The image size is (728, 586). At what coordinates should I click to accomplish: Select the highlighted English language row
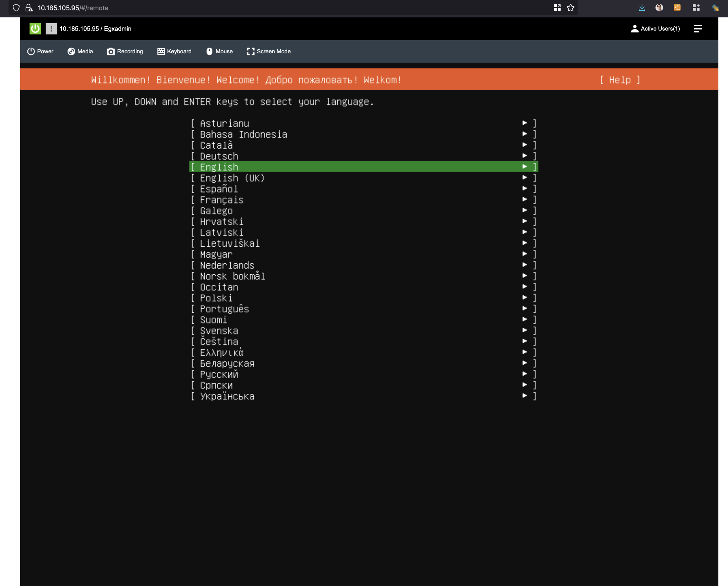coord(363,167)
